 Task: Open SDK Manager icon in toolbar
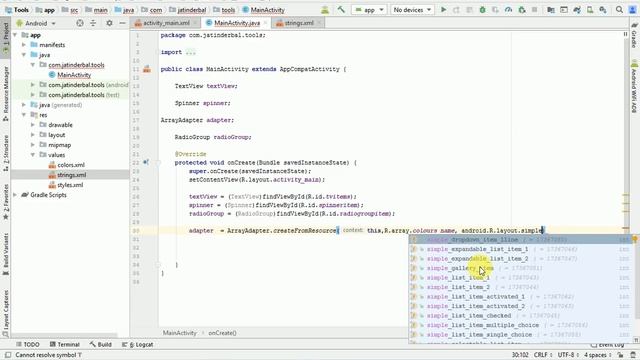point(603,9)
